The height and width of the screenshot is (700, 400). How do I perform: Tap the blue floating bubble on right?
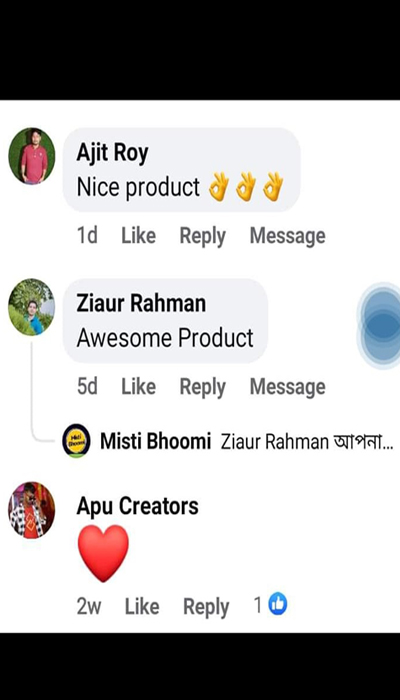coord(379,325)
